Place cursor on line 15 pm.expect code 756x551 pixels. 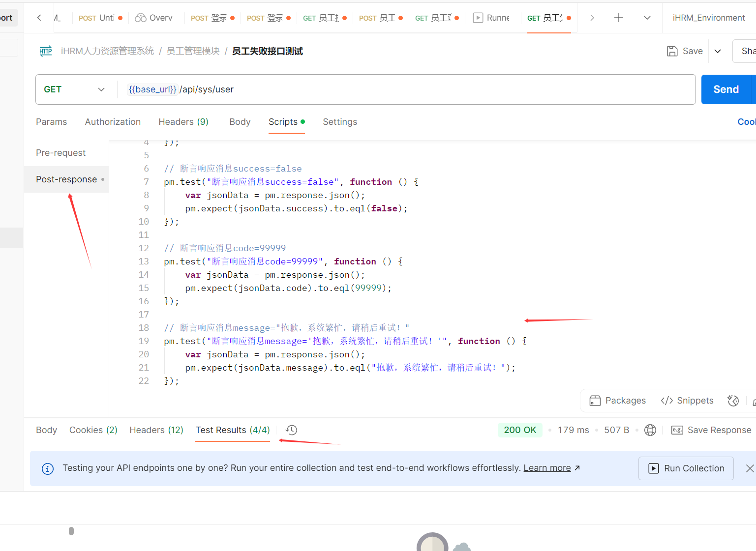pyautogui.click(x=288, y=288)
